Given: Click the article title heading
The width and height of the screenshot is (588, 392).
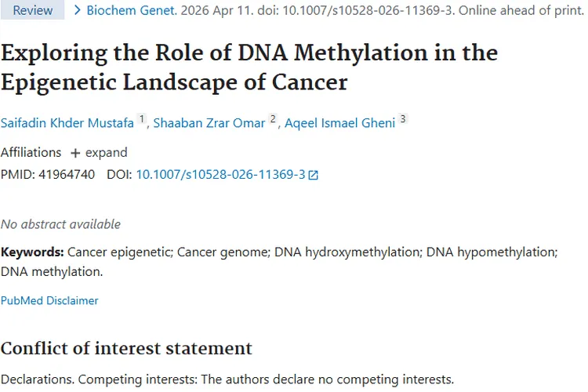Looking at the screenshot, I should click(x=249, y=67).
